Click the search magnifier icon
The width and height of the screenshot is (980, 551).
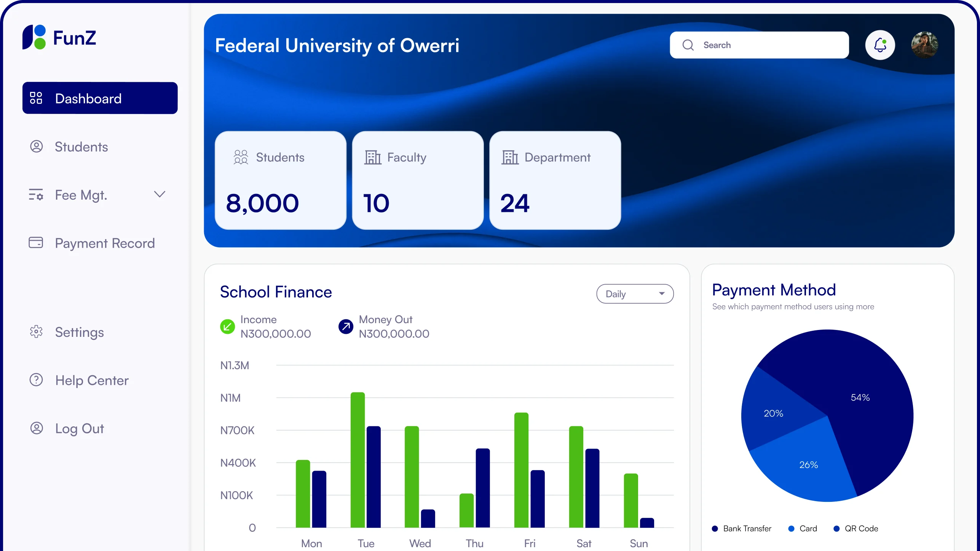(x=688, y=45)
